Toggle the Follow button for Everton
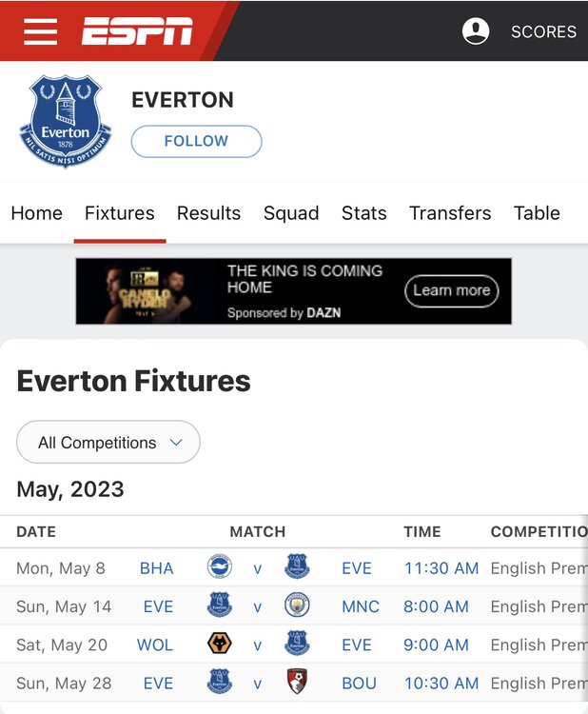 click(196, 141)
